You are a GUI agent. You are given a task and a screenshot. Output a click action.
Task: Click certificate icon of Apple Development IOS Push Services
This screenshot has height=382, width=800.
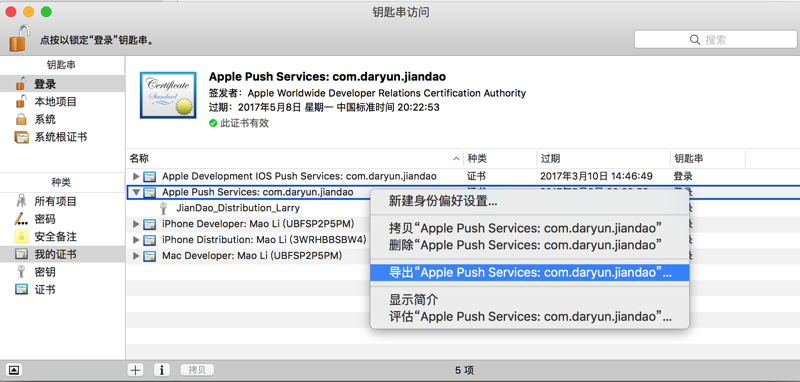(149, 176)
